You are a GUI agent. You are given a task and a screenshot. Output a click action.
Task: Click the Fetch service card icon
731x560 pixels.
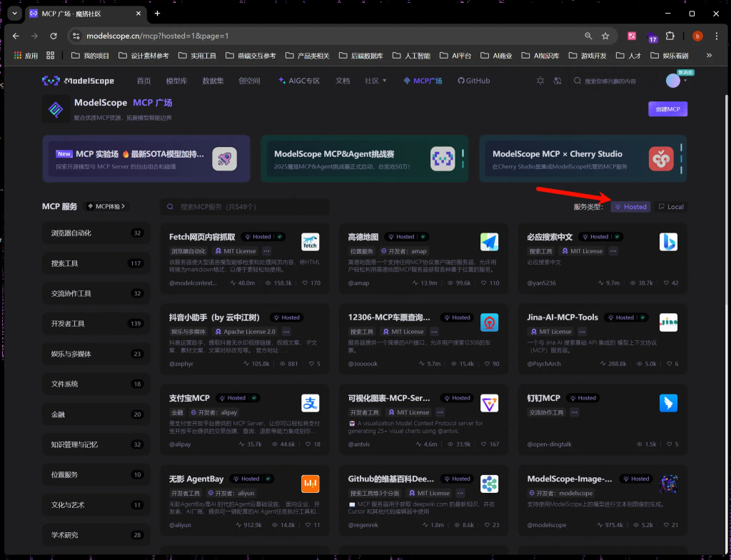pyautogui.click(x=311, y=242)
